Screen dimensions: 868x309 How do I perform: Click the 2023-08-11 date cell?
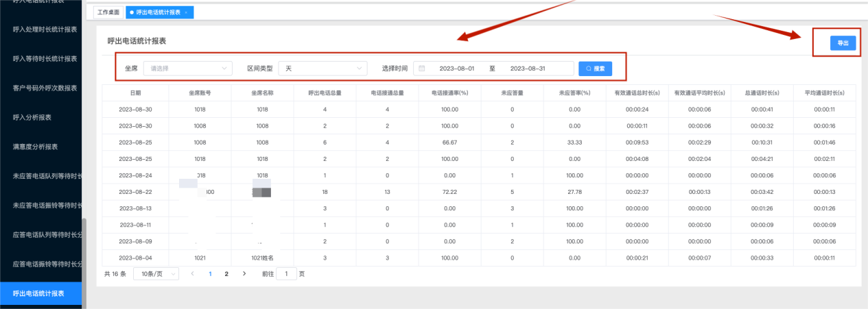[135, 225]
